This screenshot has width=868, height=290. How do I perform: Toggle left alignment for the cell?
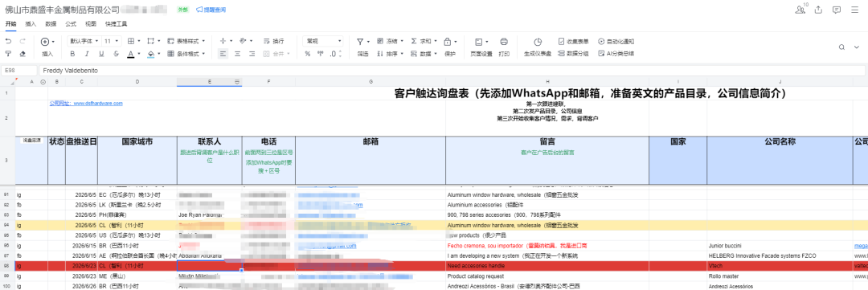coord(223,54)
